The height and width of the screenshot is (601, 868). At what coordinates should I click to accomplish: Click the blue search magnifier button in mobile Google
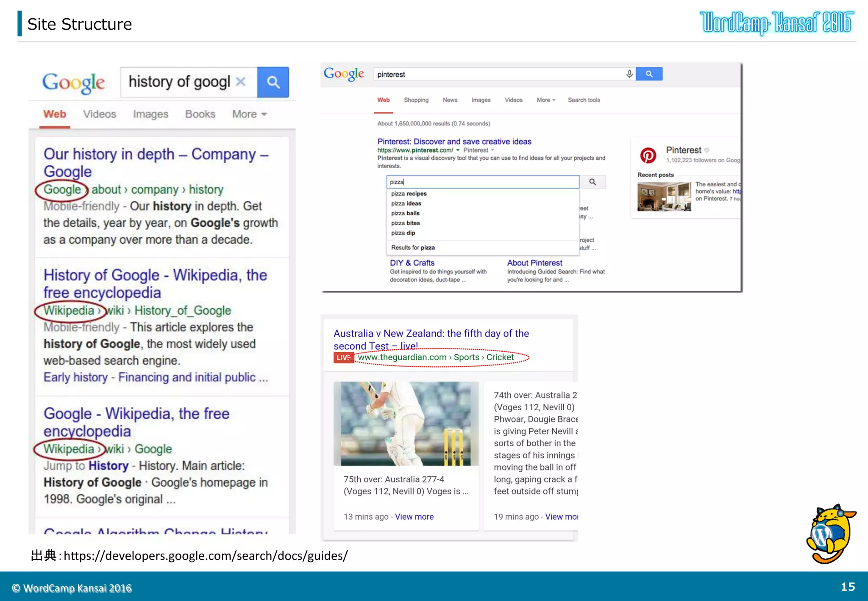[273, 82]
